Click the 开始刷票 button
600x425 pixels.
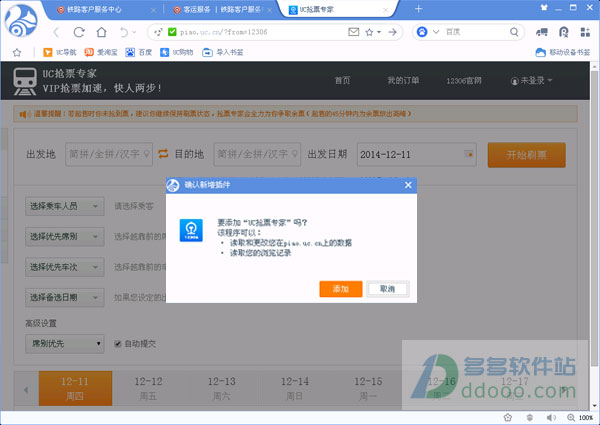point(527,155)
